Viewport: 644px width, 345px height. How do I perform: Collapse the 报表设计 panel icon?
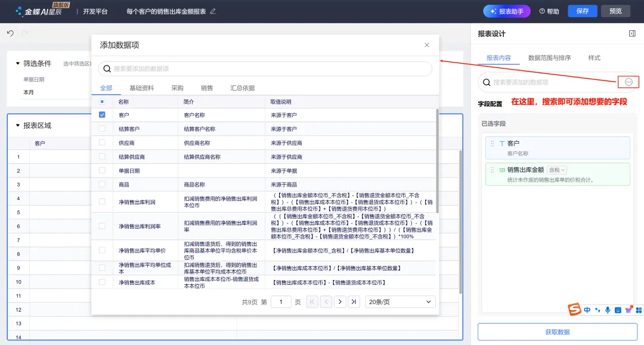(x=632, y=33)
